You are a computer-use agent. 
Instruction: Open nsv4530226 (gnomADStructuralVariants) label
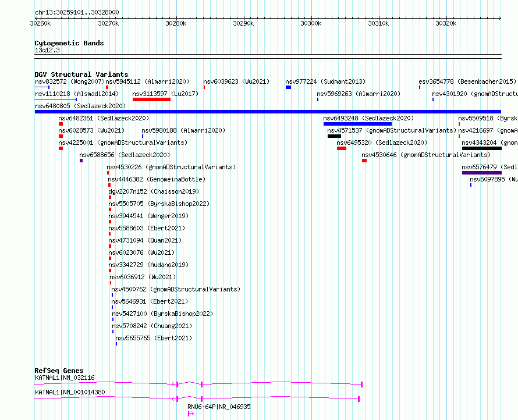pos(171,167)
